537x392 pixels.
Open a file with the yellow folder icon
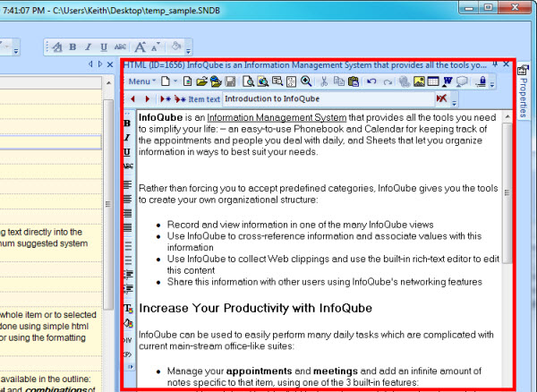point(202,81)
